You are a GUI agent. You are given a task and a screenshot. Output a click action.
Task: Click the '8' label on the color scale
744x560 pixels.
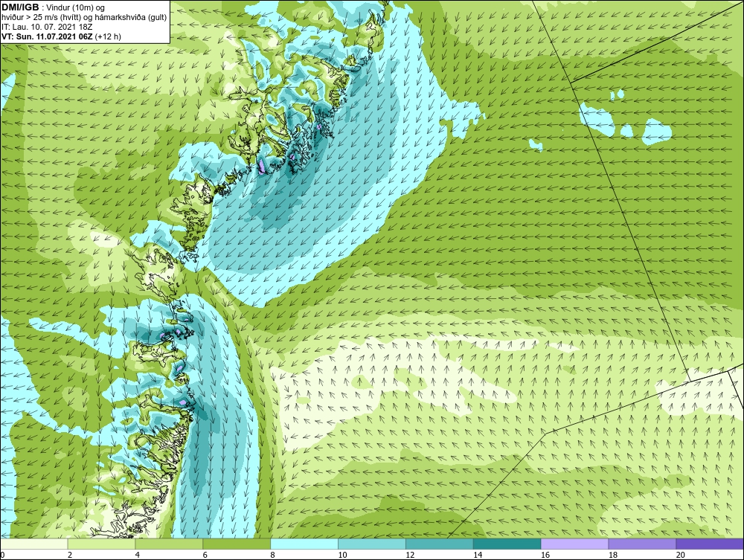(x=273, y=555)
